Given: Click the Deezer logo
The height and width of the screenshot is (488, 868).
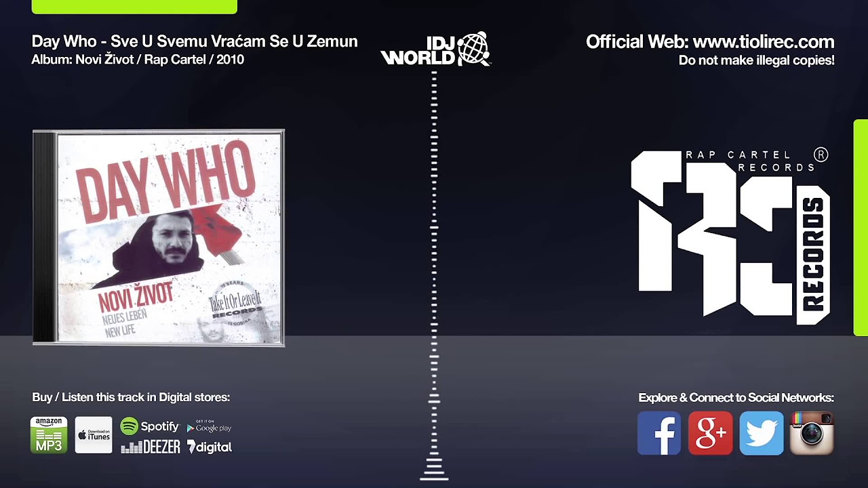Looking at the screenshot, I should 151,447.
